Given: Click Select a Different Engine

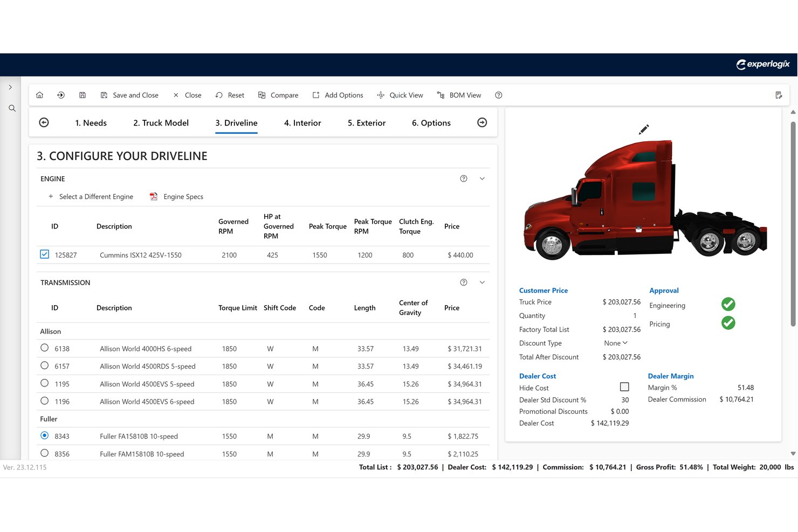Looking at the screenshot, I should [x=91, y=197].
